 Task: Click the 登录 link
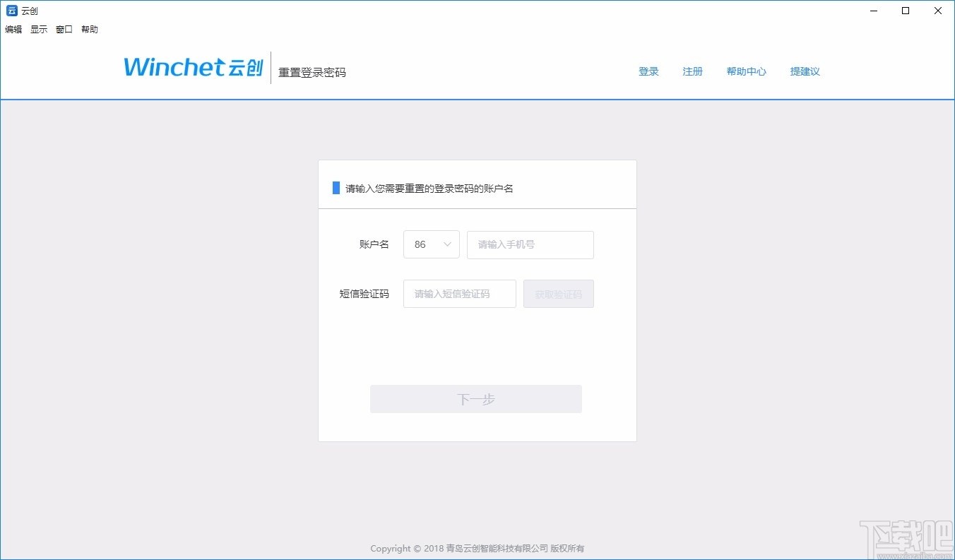point(648,71)
